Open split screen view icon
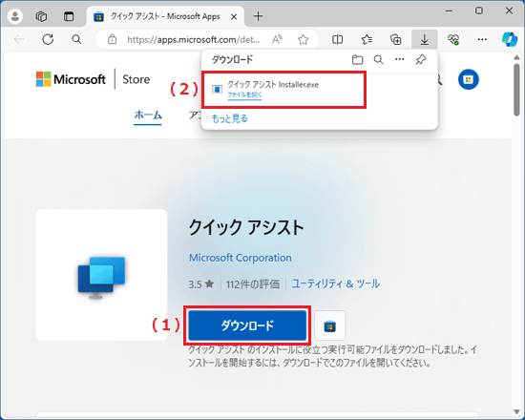Image resolution: width=525 pixels, height=420 pixels. 337,39
